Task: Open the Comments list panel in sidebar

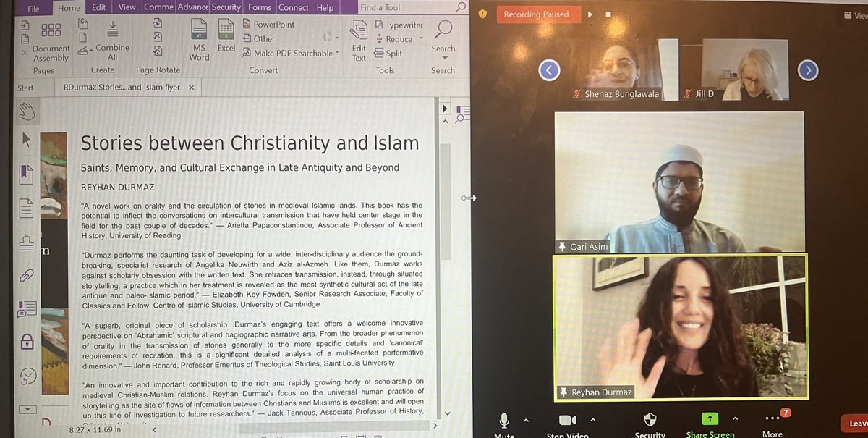Action: pos(27,309)
